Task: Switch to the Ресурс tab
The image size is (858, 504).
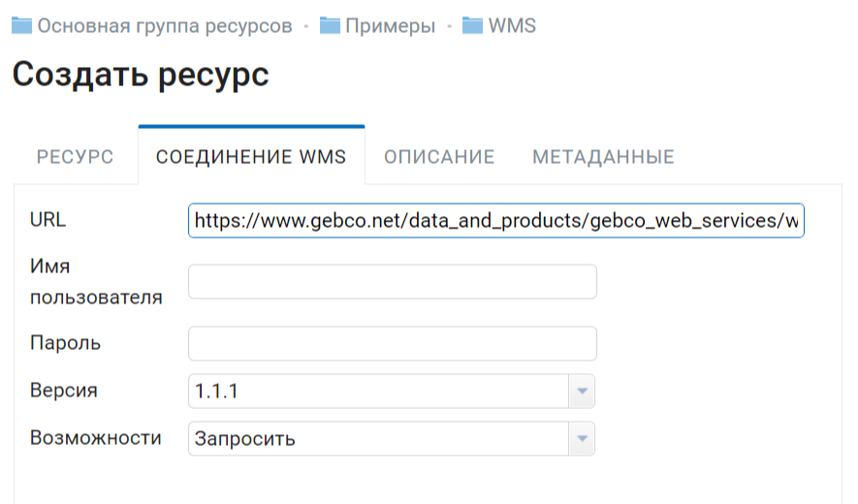Action: point(75,157)
